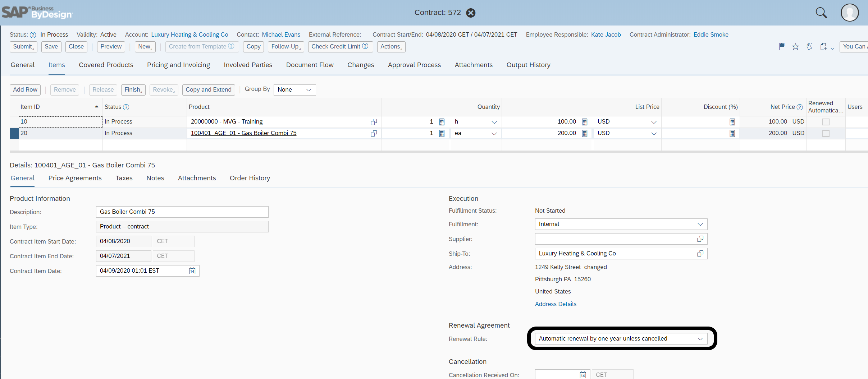This screenshot has height=379, width=868.
Task: Click the new document icon with plus
Action: pos(823,47)
